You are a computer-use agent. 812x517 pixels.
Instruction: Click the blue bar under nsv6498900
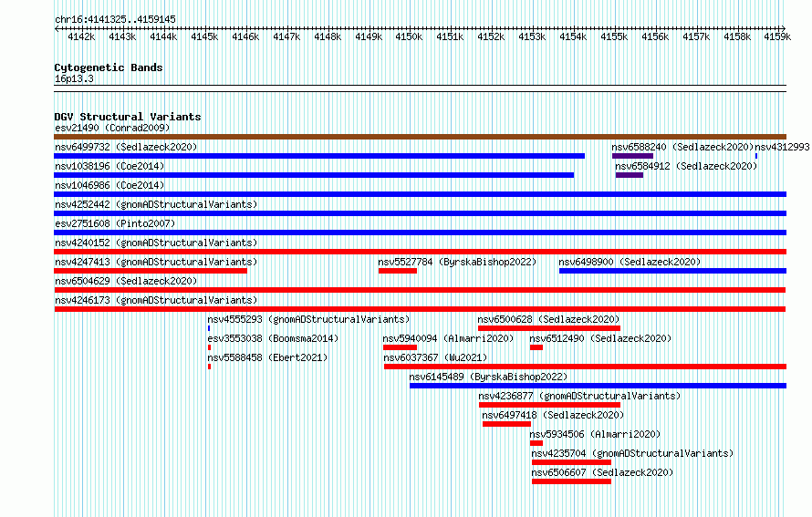tap(672, 271)
